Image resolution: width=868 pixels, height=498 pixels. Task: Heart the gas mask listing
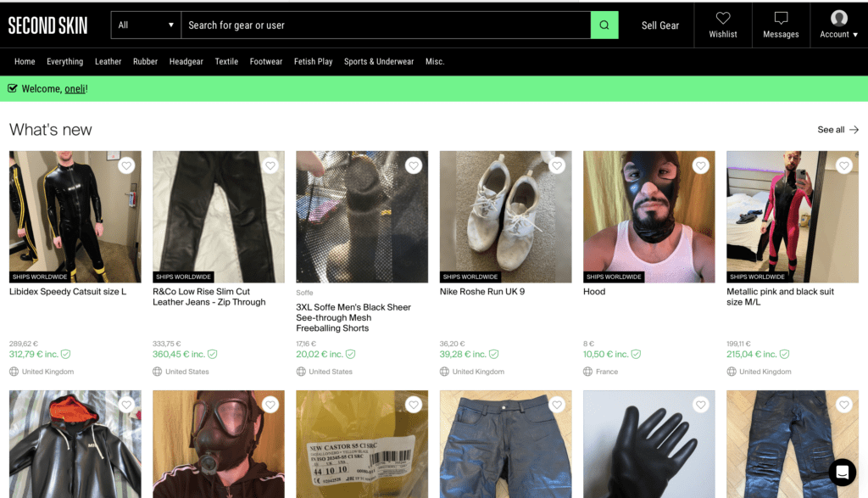(x=270, y=405)
